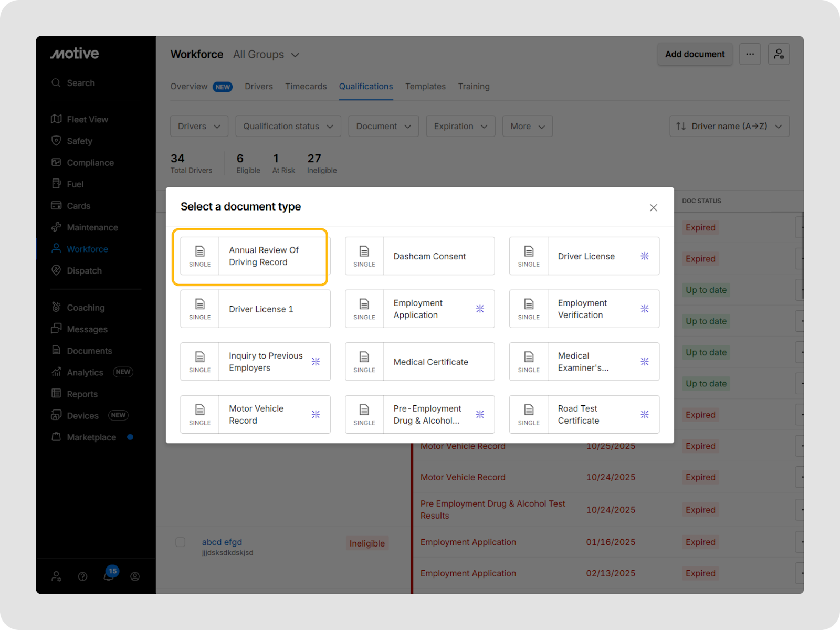Image resolution: width=840 pixels, height=630 pixels.
Task: Click the notifications bell icon with badge
Action: tap(109, 576)
